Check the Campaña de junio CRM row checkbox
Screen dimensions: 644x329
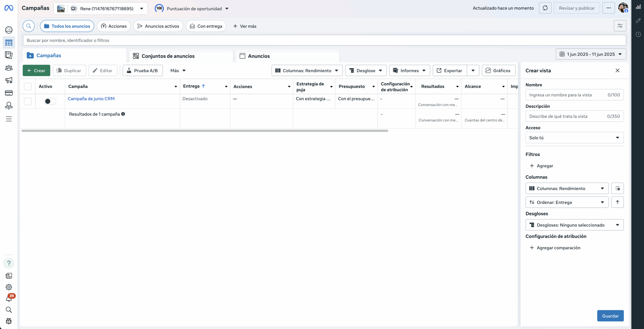pos(28,101)
